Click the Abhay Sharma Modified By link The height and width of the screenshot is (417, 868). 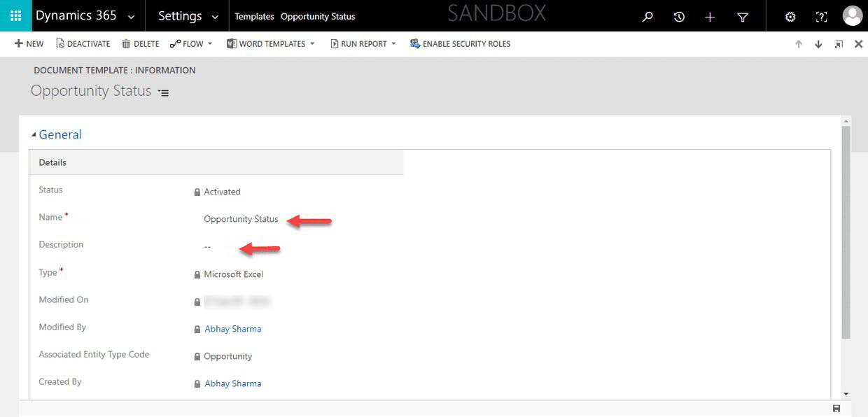[x=232, y=328]
